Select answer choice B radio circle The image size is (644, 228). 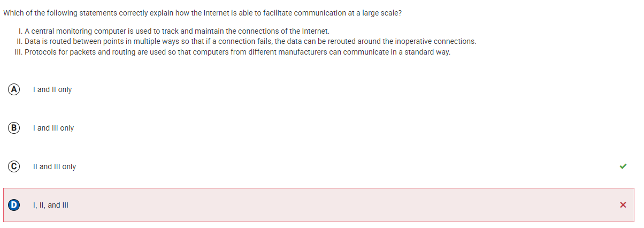click(13, 128)
